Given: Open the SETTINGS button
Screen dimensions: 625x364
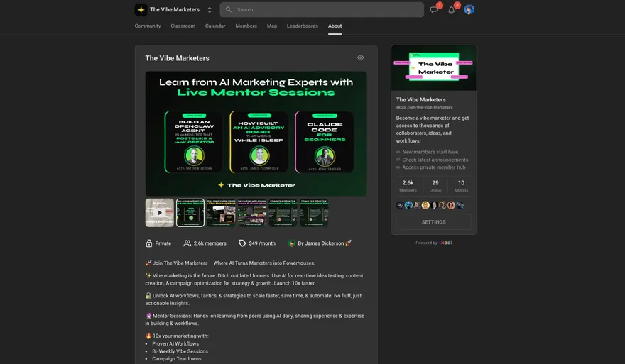Looking at the screenshot, I should coord(434,222).
